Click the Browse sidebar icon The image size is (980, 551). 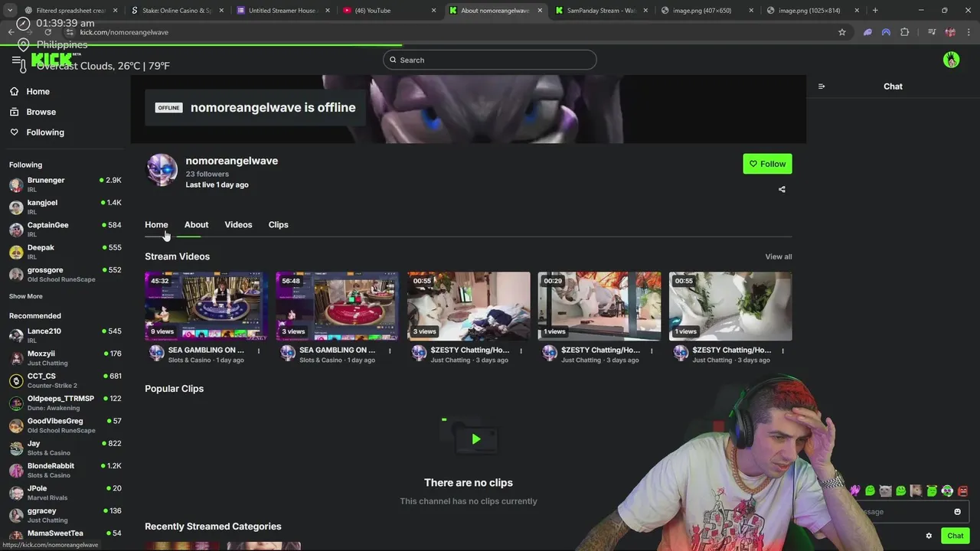[x=14, y=112]
